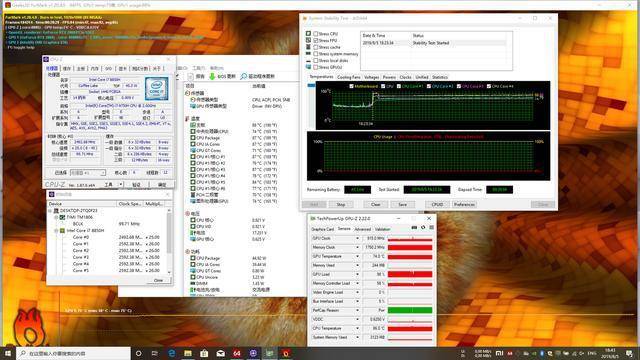
Task: Open the VDDC sensor dropdown
Action: point(358,319)
